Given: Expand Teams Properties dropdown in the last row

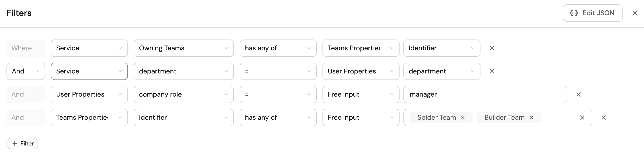Looking at the screenshot, I should (x=89, y=118).
